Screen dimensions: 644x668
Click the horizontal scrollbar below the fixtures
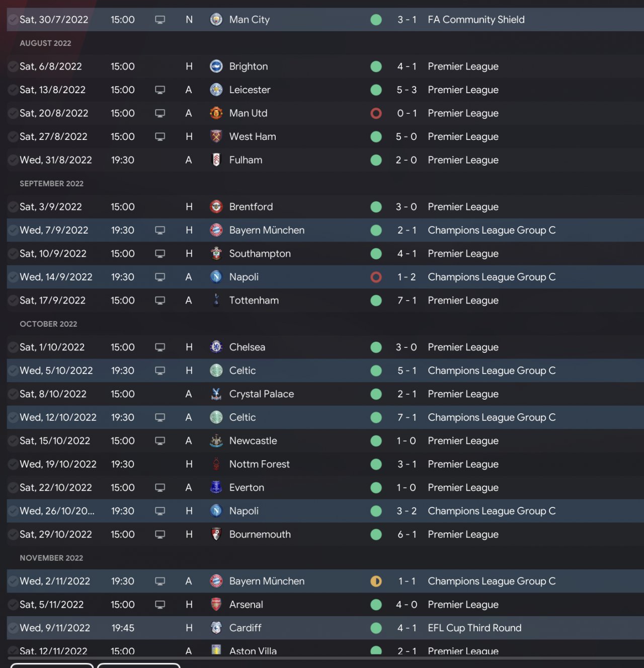pos(322,657)
